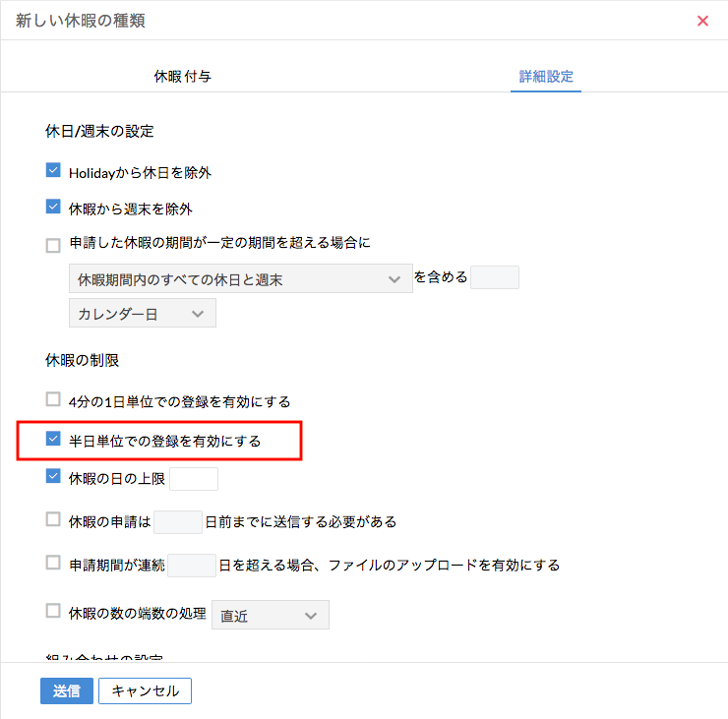This screenshot has width=728, height=719.
Task: Click the 休暇の日の上限 input field
Action: click(194, 479)
